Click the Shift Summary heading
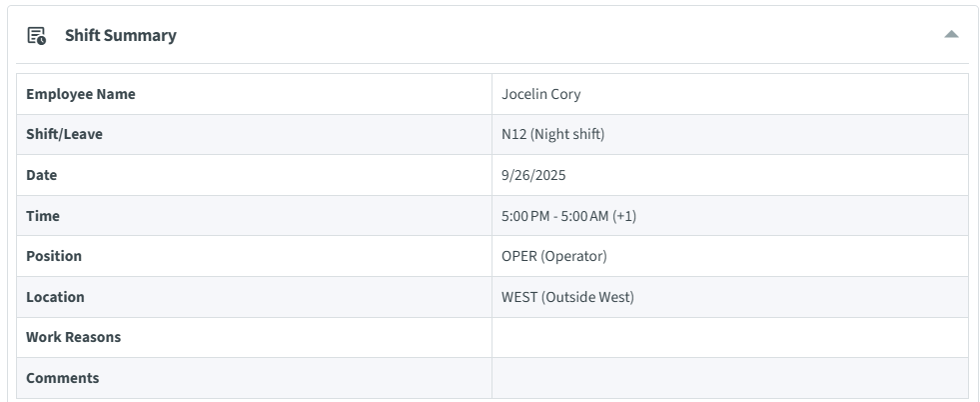 [x=120, y=36]
